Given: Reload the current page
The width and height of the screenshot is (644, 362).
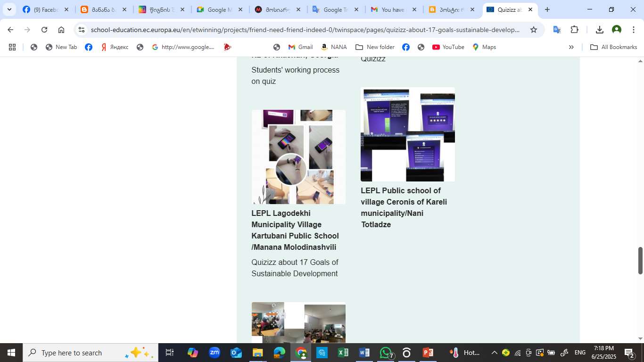Looking at the screenshot, I should click(44, 30).
